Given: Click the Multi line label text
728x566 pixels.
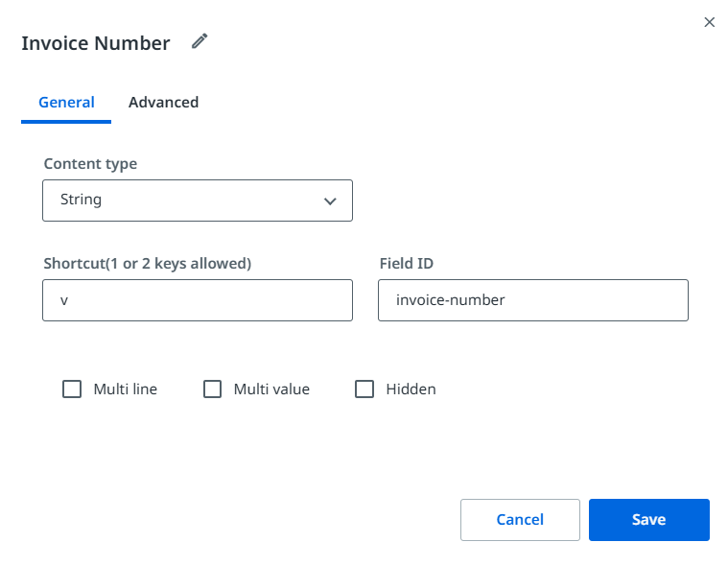Looking at the screenshot, I should coord(126,389).
